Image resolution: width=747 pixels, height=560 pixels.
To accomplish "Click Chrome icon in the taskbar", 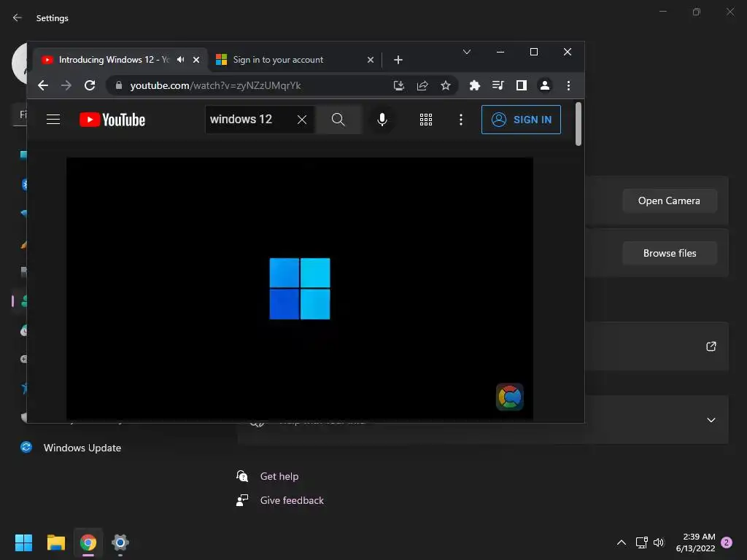I will pyautogui.click(x=88, y=542).
